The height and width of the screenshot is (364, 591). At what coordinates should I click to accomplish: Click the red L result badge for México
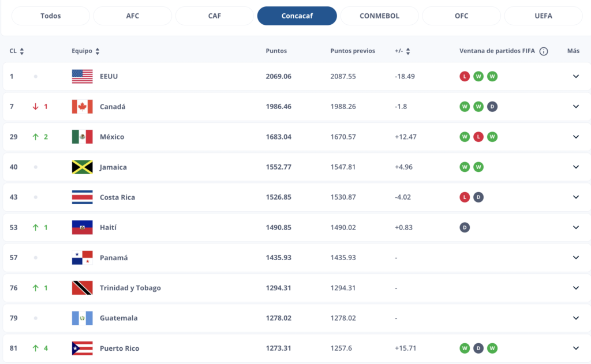478,137
